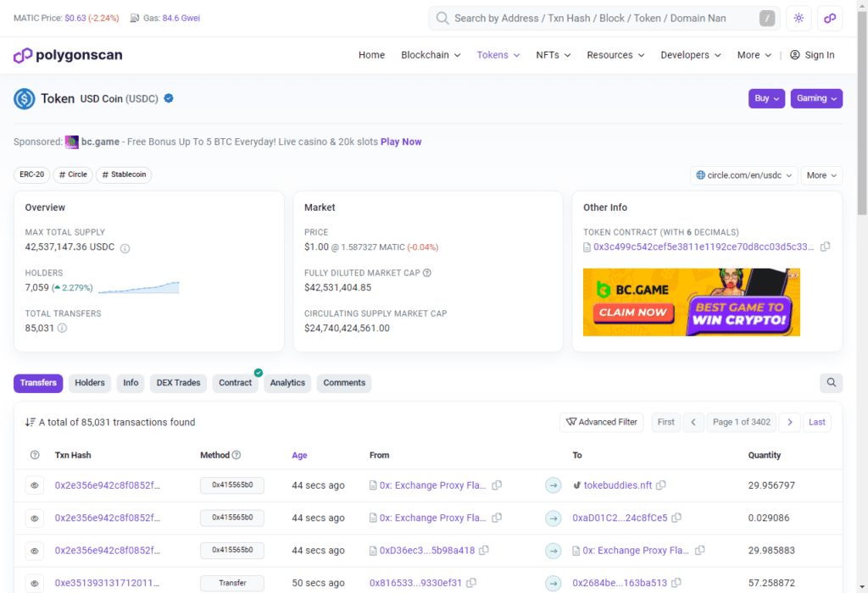
Task: Preview the transaction with quantity 57.258872
Action: 34,583
